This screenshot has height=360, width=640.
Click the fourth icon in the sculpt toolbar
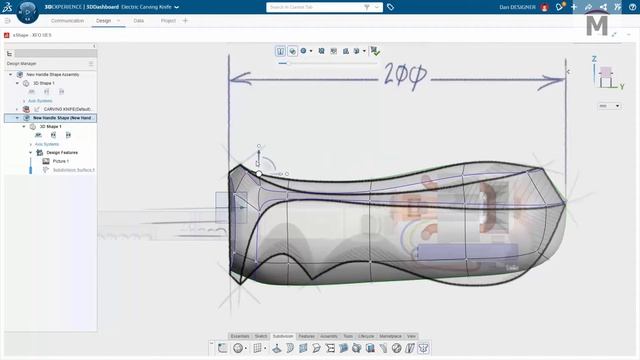point(321,51)
